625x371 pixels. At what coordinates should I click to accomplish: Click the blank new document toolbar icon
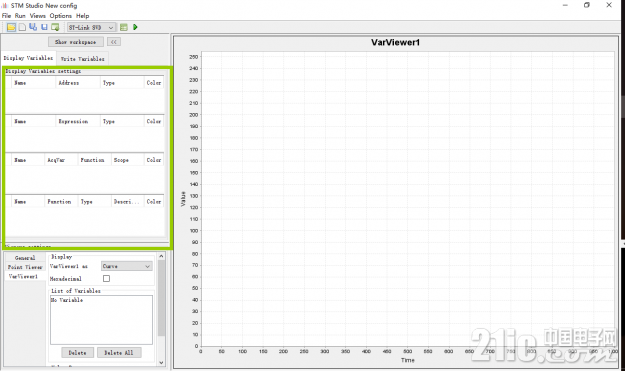(x=22, y=27)
